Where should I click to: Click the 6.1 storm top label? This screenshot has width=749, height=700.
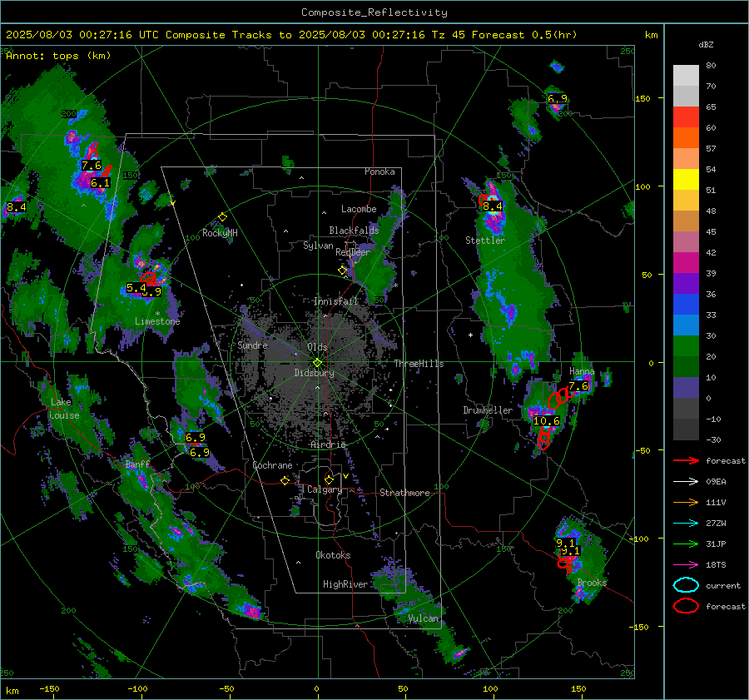(x=101, y=183)
